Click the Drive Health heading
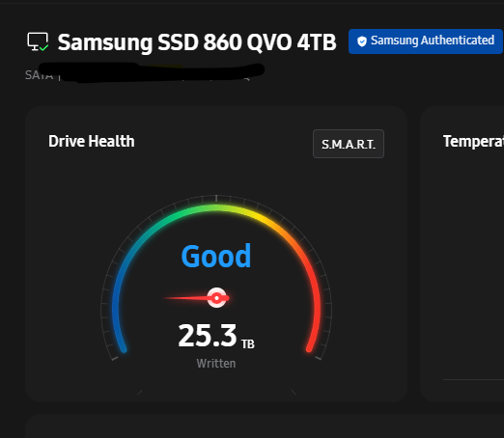 click(x=92, y=141)
